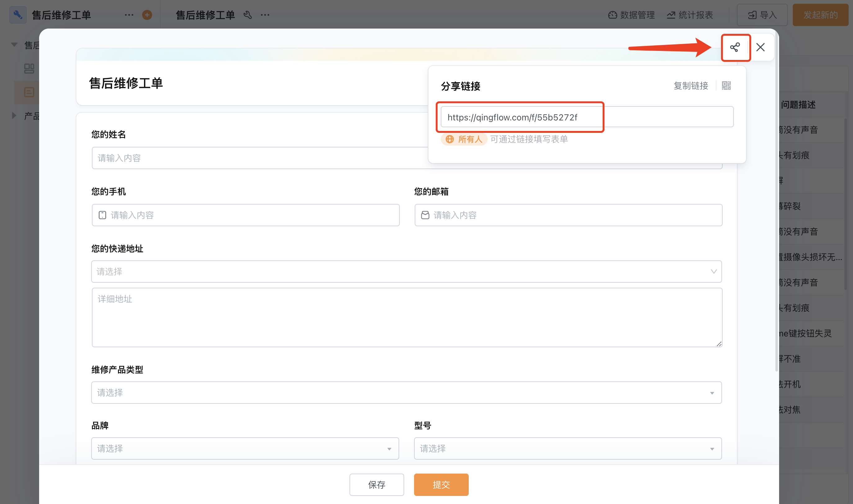Click the table row ending ne键按钮失灵
Viewport: 853px width, 504px height.
point(811,334)
